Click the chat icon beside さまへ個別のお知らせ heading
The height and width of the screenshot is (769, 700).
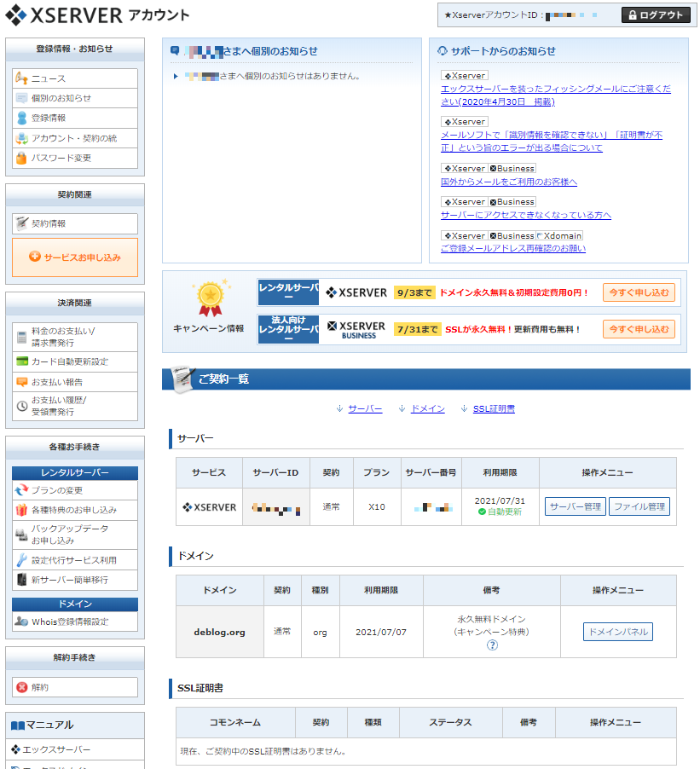pyautogui.click(x=175, y=50)
